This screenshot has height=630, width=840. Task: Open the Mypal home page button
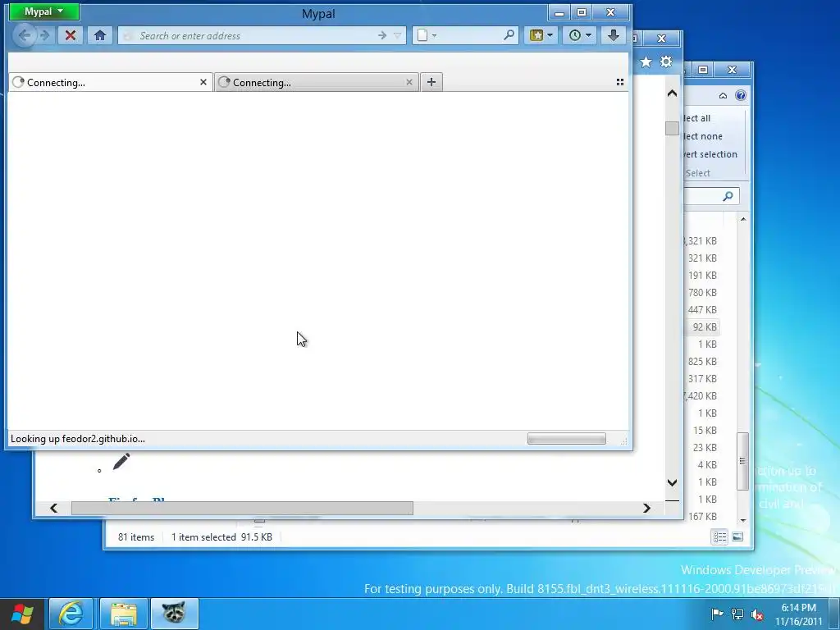[99, 36]
